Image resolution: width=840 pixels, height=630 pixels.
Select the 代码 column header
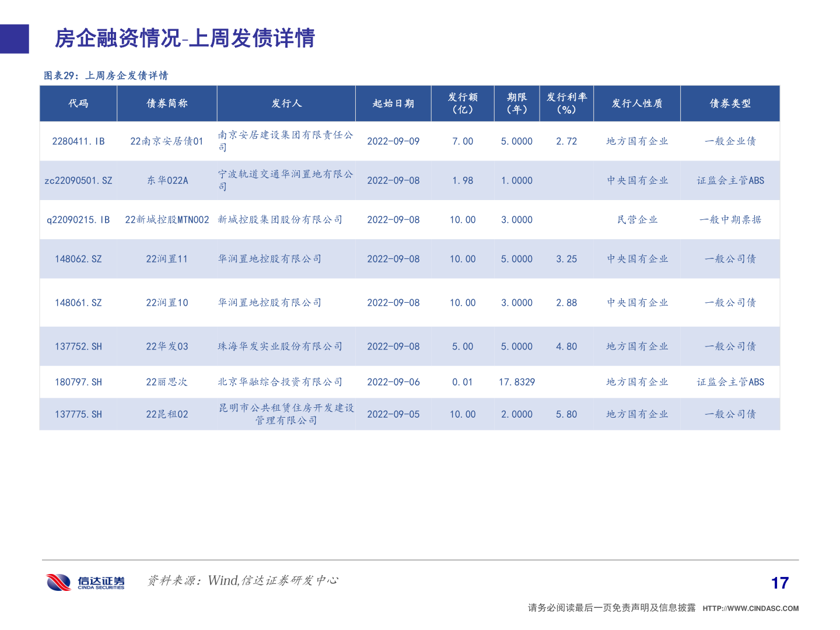79,103
